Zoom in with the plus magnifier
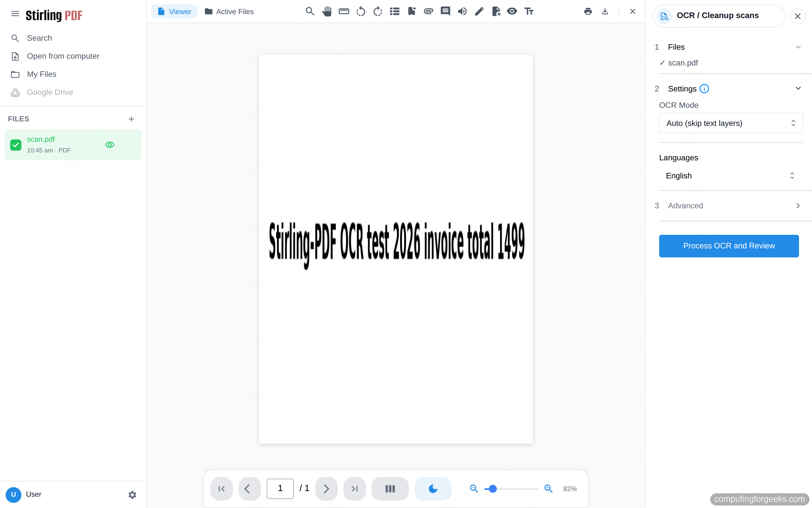Screen dimensions: 812x508 click(x=548, y=489)
